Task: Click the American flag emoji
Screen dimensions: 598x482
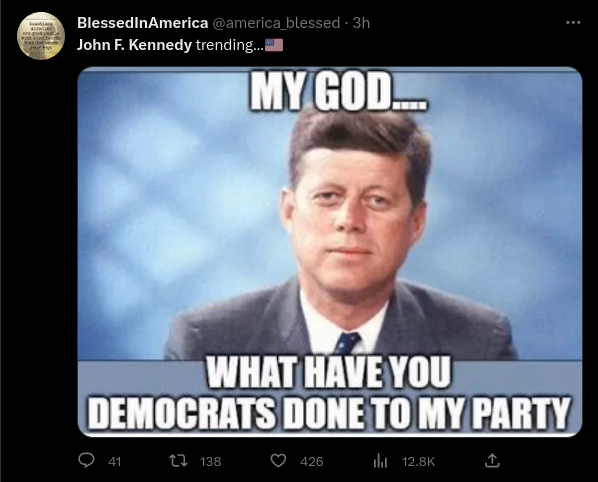Action: coord(274,45)
